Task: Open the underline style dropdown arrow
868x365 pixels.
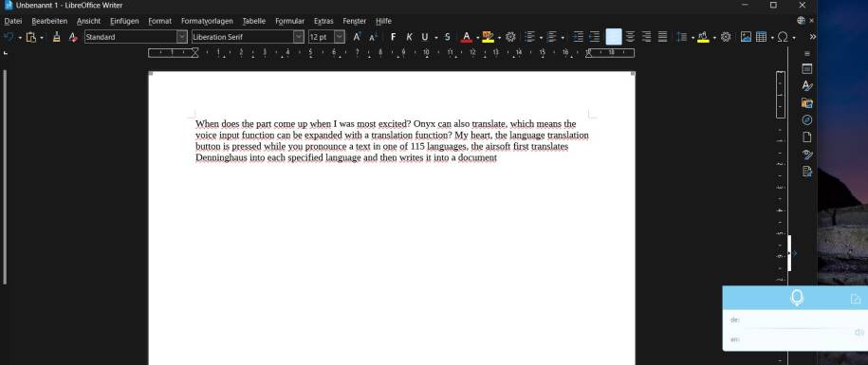Action: click(x=435, y=38)
